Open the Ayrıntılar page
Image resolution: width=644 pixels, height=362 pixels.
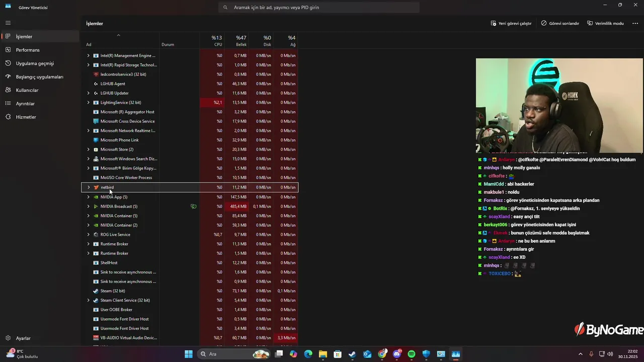pos(40,104)
